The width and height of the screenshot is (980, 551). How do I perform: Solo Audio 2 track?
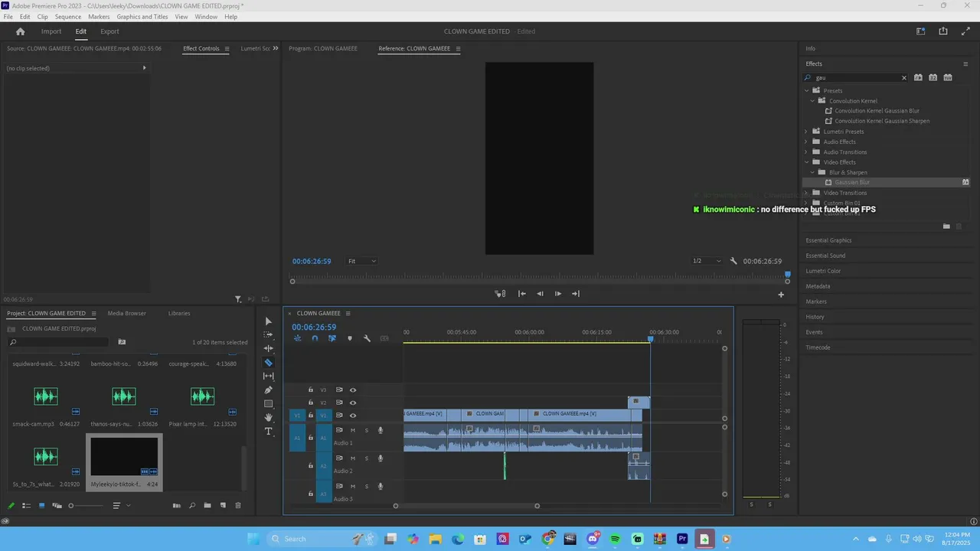(x=366, y=458)
